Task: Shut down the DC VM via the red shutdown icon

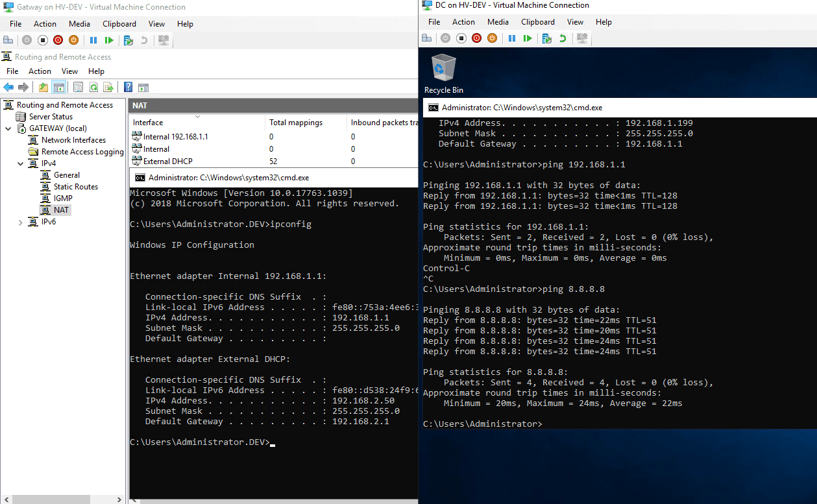Action: (x=477, y=38)
